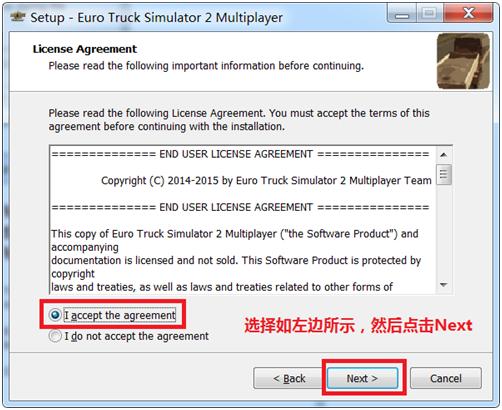Click the 'I accept the agreement' label text
Image resolution: width=502 pixels, height=410 pixels.
click(120, 315)
